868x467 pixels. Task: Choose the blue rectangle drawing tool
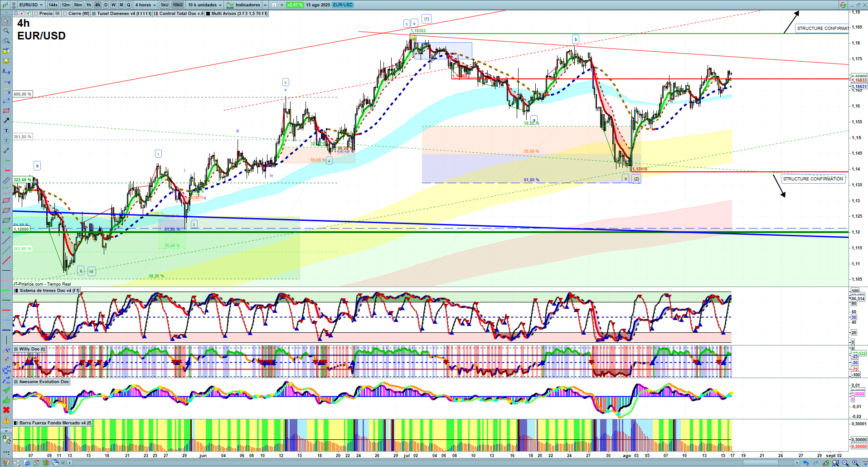point(6,101)
